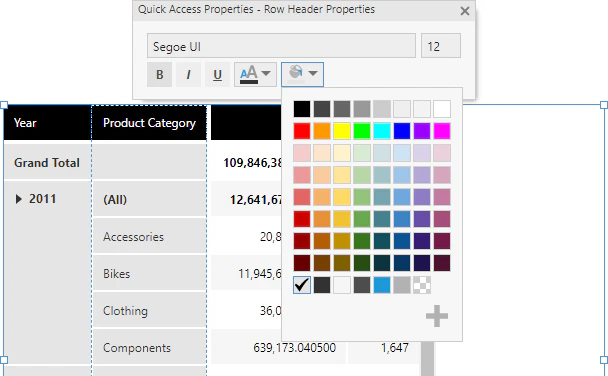Viewport: 608px width, 376px height.
Task: Toggle Bold formatting button
Action: (159, 74)
